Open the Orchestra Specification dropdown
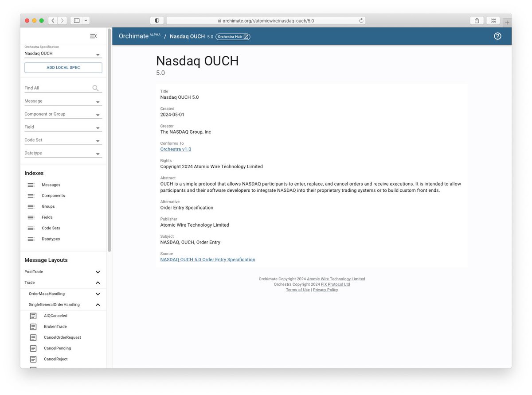Screen dimensions: 532x395 (x=63, y=54)
